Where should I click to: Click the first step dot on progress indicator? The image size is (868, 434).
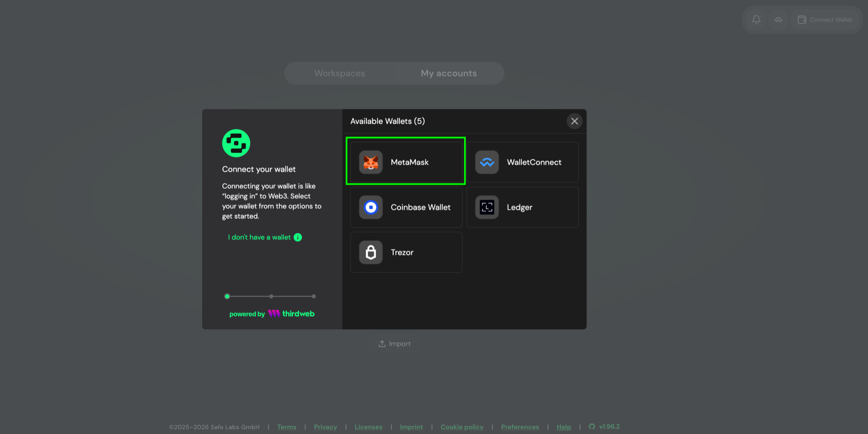point(227,296)
